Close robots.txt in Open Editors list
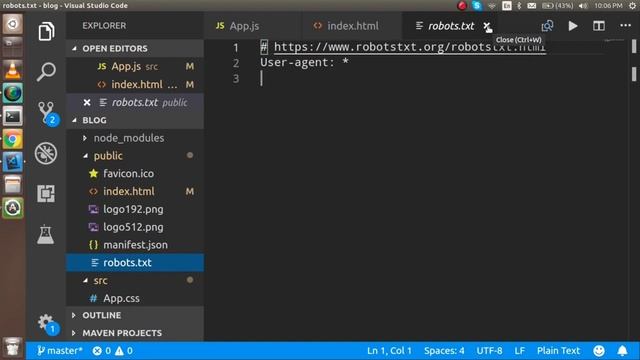Screen dimensions: 640x360 pos(87,102)
